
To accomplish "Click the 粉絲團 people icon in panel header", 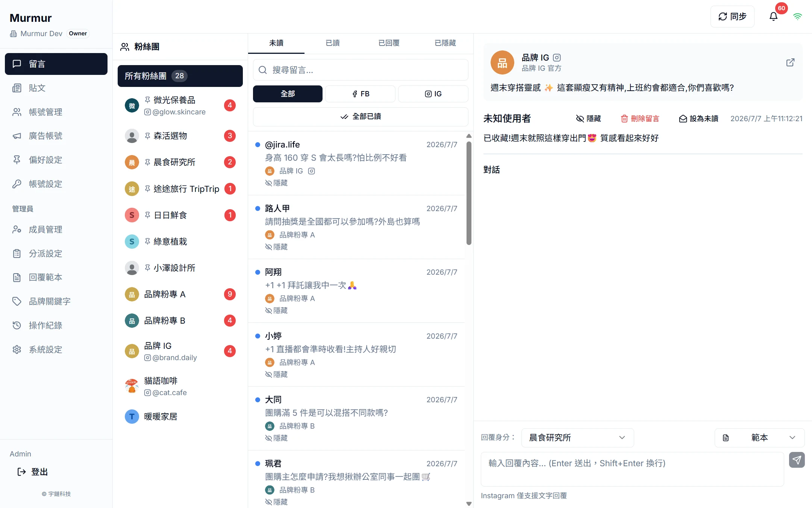I will pyautogui.click(x=124, y=47).
